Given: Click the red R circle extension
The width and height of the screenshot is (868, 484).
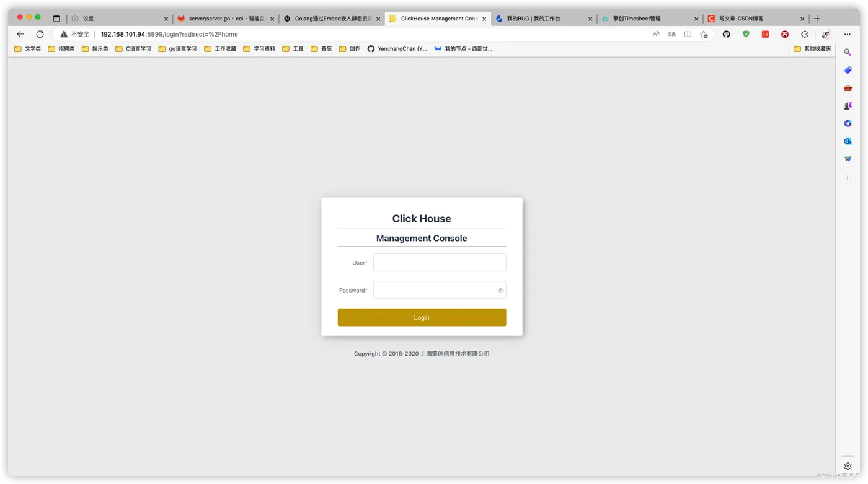Looking at the screenshot, I should click(785, 34).
